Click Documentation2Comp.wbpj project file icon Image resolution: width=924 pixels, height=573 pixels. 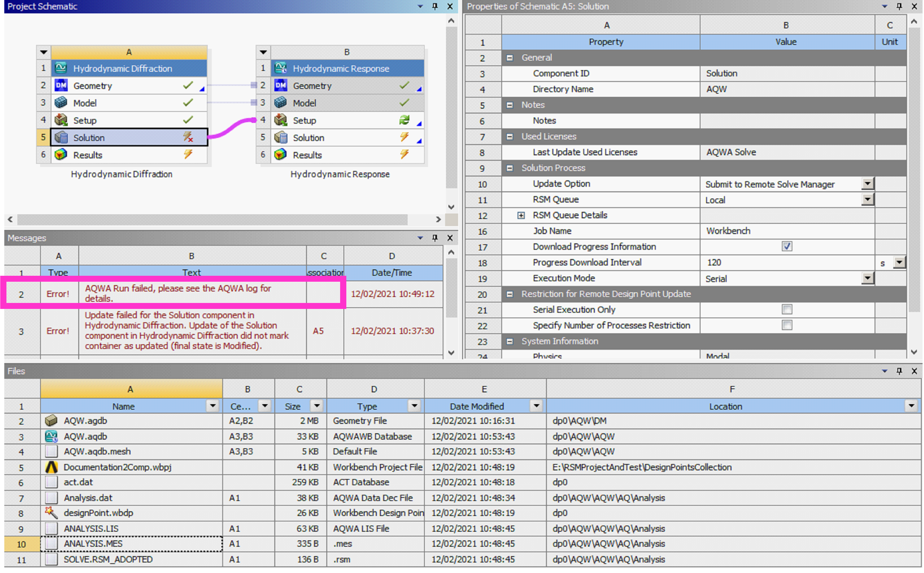tap(51, 467)
